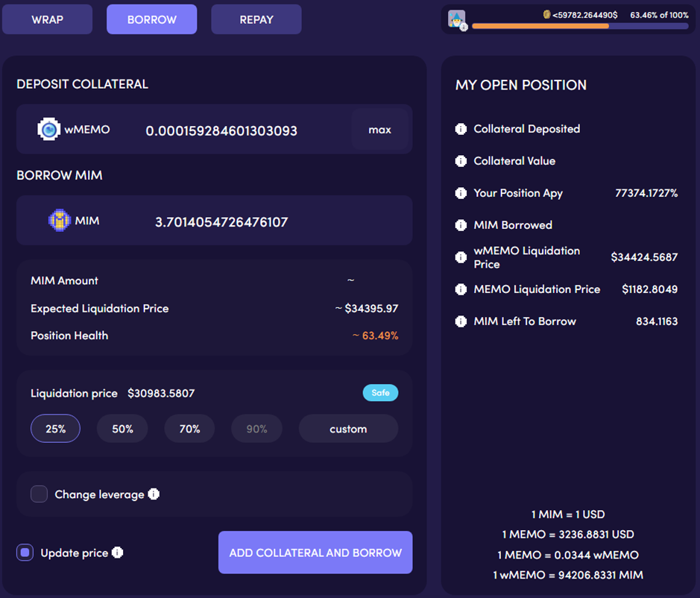Choose the 25% borrow preset

click(55, 429)
